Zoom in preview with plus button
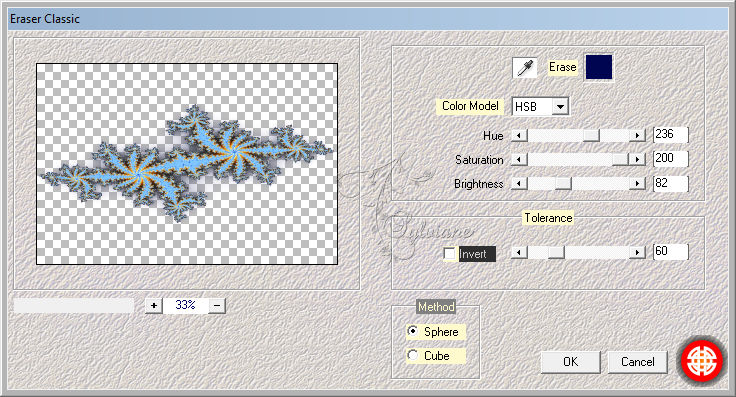Viewport: 736px width, 397px height. (x=153, y=305)
